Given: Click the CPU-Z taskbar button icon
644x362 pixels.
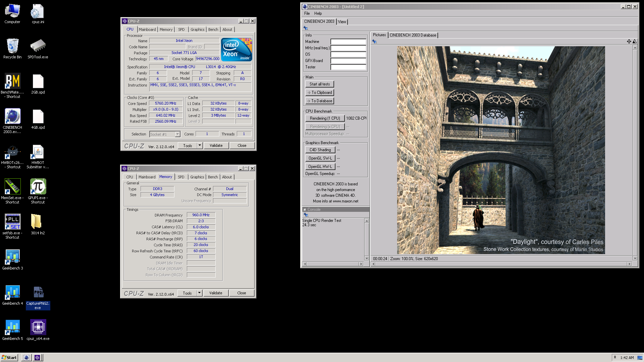Looking at the screenshot, I should tap(37, 358).
